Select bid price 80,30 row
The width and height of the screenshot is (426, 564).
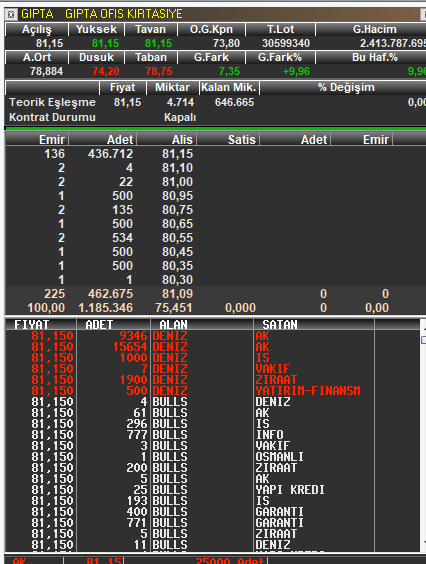pos(177,279)
